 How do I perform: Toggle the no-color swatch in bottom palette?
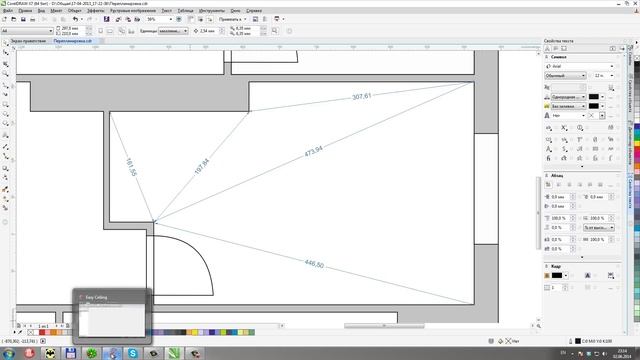coord(31,333)
